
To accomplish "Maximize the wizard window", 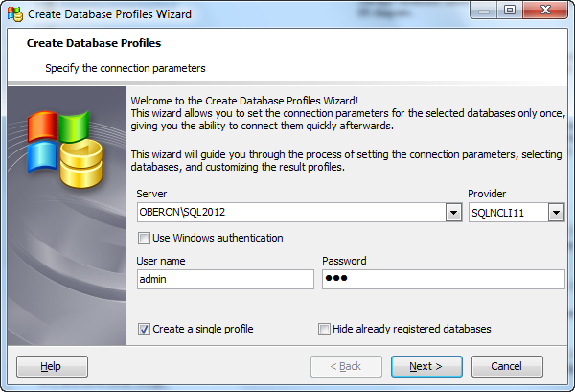I will pos(510,11).
